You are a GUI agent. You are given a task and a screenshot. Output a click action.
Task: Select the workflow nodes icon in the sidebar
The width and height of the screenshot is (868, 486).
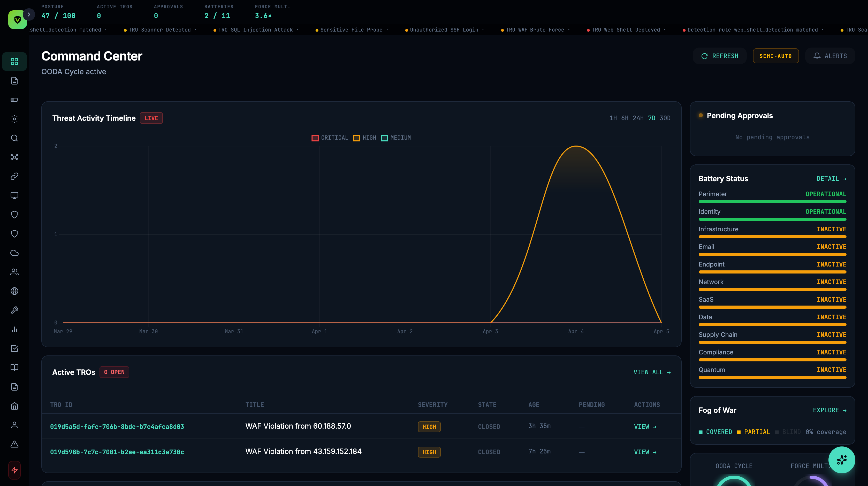[14, 157]
